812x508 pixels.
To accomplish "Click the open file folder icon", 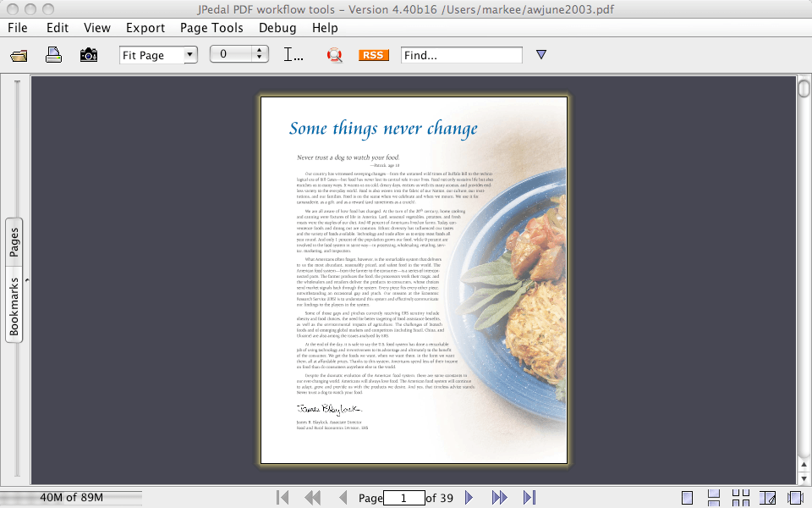I will 19,55.
